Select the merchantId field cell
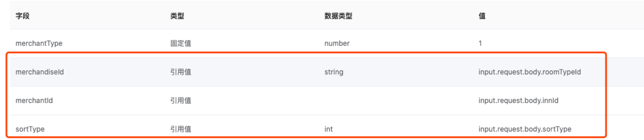The image size is (644, 140). [x=34, y=100]
